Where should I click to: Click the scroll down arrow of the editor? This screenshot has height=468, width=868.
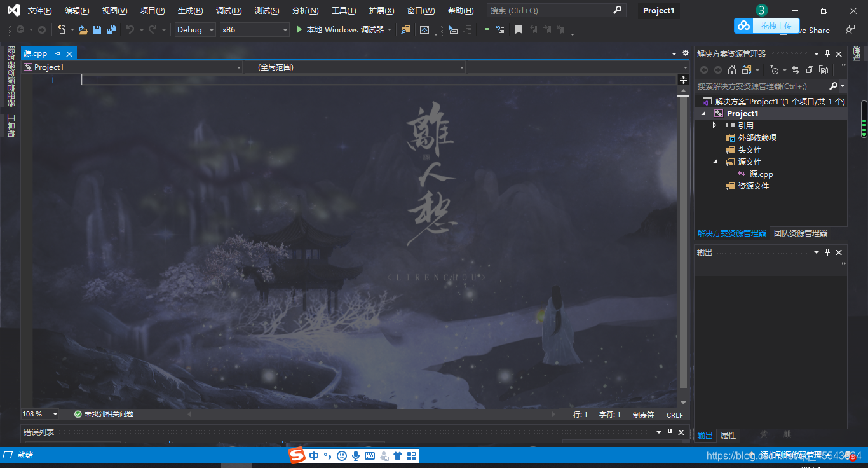tap(684, 403)
